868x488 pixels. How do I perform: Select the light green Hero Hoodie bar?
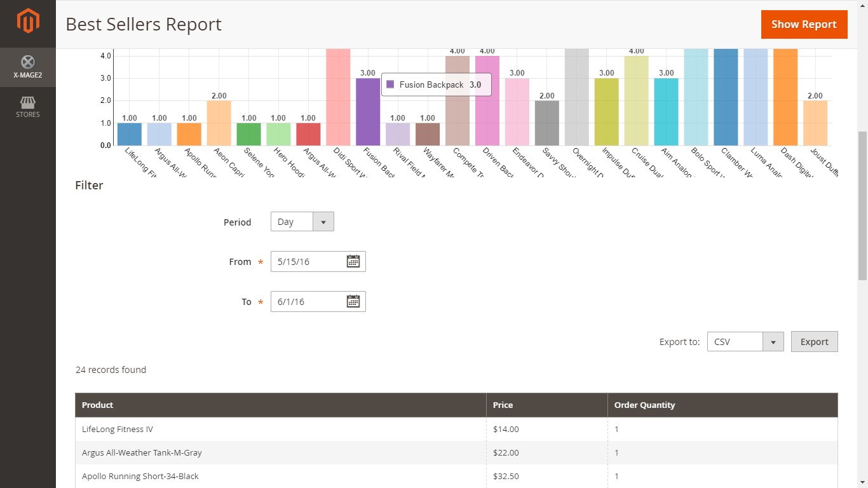(278, 134)
